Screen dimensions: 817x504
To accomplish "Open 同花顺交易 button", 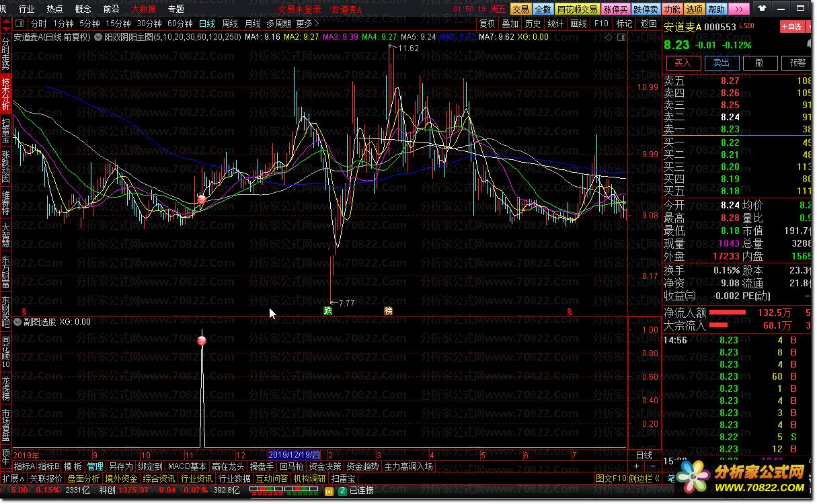I will click(x=577, y=9).
